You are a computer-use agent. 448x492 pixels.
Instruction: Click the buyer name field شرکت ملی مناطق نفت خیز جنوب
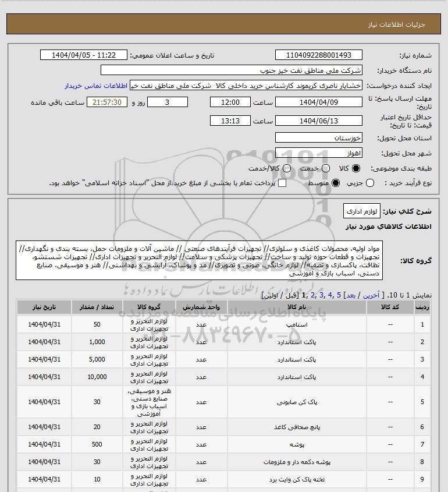[232, 70]
